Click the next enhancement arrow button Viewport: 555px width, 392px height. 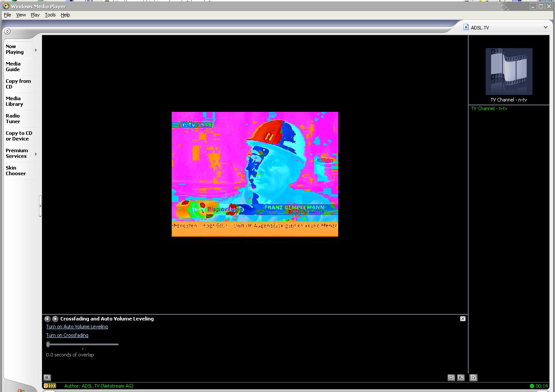click(55, 319)
